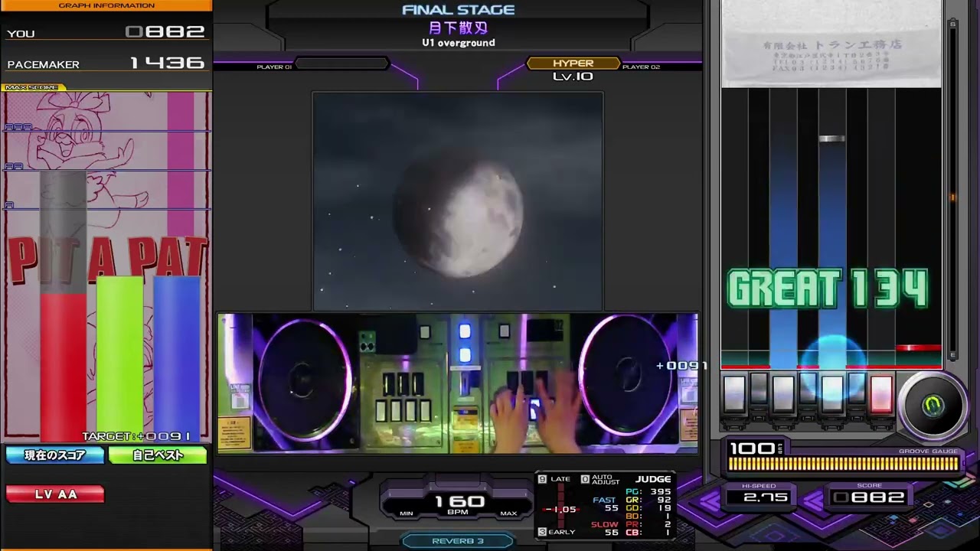Click the song title 月下散刃
Image resolution: width=980 pixels, height=551 pixels.
458,28
